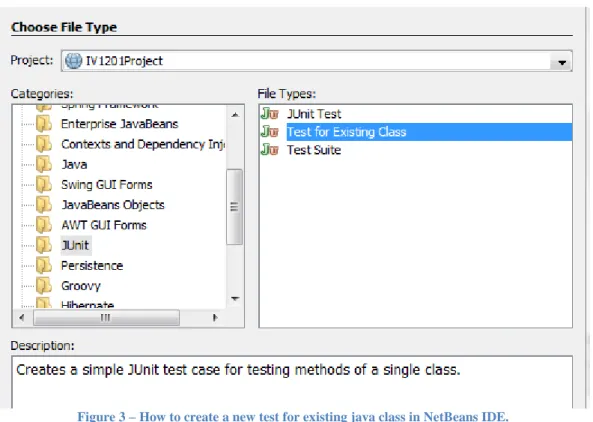Viewport: 593px width, 422px height.
Task: Click the Categories horizontal scroll left arrow
Action: (22, 318)
